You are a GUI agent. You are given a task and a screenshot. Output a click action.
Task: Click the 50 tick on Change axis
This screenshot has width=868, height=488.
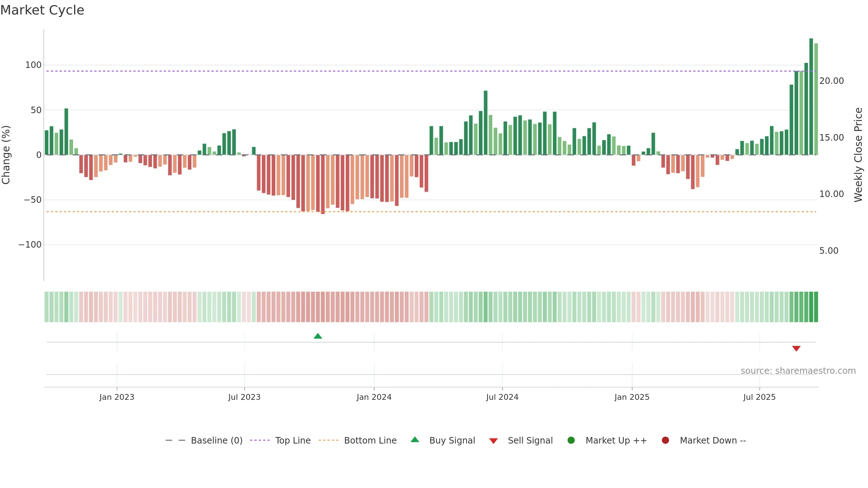pos(36,110)
